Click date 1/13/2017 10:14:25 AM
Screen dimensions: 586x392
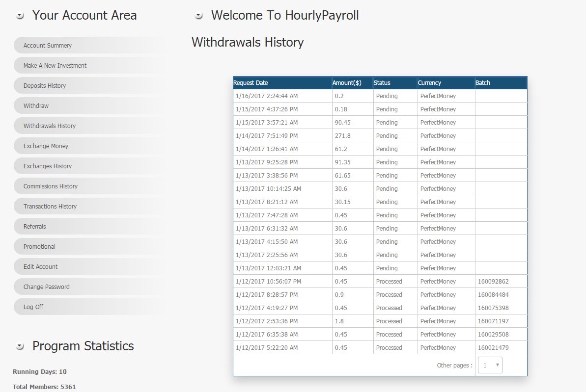click(x=268, y=189)
